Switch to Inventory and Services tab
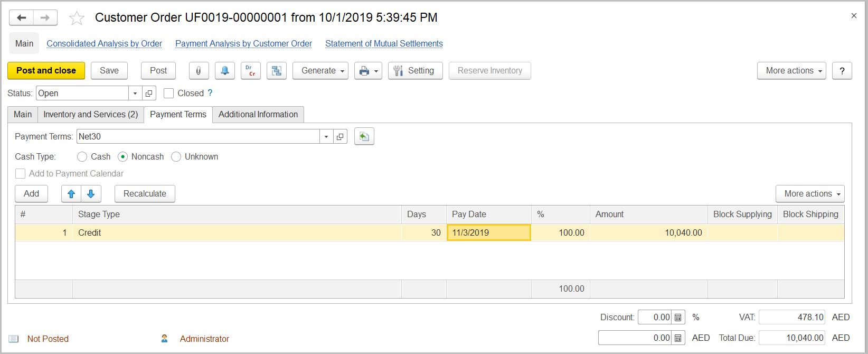This screenshot has height=354, width=868. coord(90,115)
